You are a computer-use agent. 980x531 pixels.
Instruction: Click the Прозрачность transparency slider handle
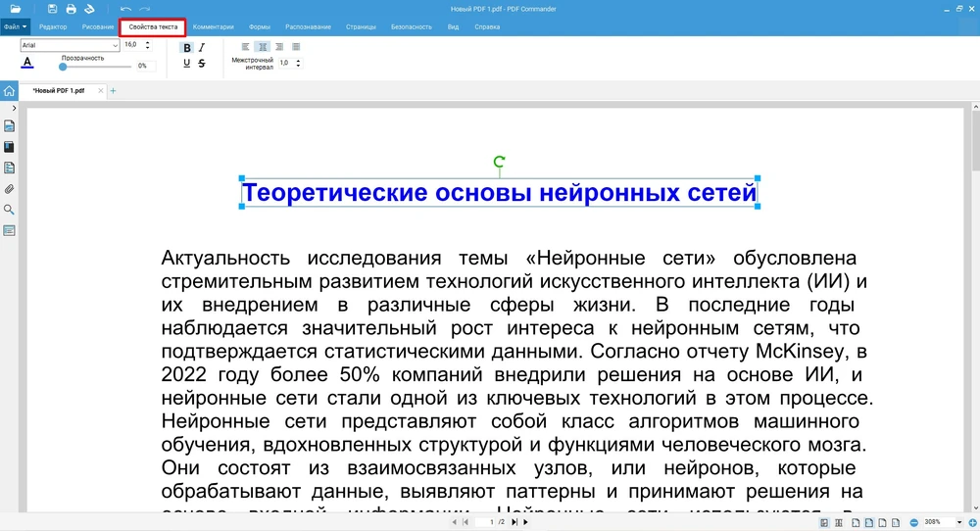[64, 67]
